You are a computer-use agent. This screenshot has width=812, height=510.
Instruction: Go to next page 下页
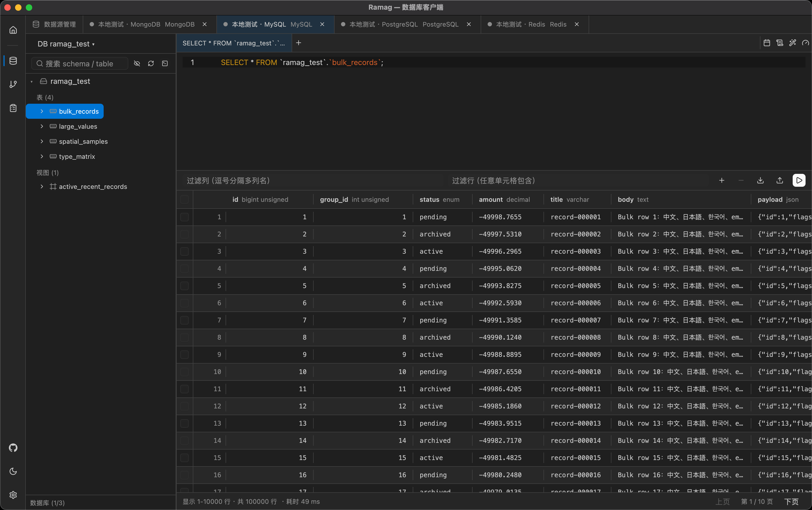[791, 502]
